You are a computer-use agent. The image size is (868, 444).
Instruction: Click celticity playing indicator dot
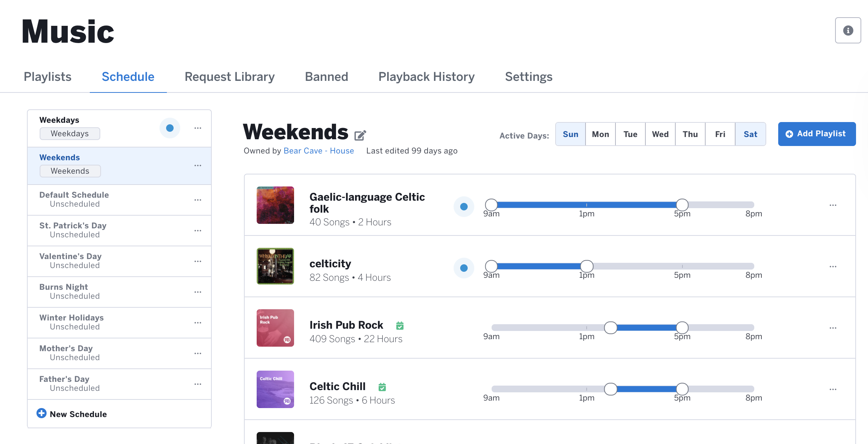point(464,268)
